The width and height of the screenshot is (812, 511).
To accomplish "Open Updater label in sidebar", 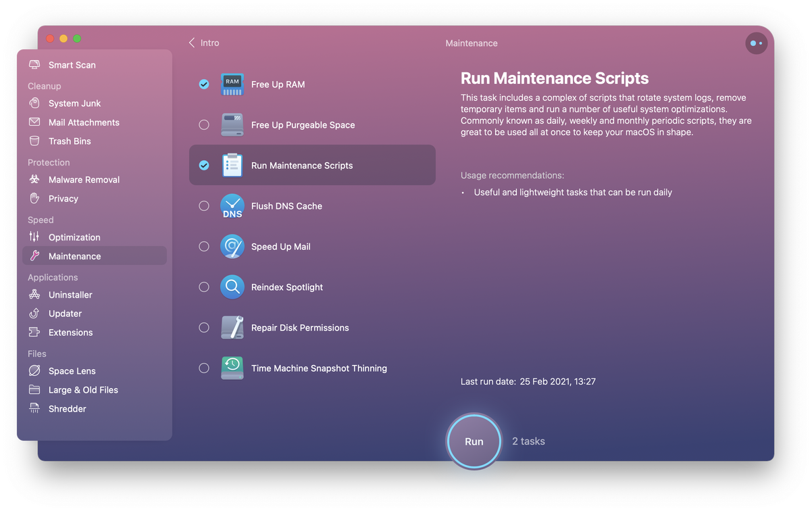I will [65, 314].
